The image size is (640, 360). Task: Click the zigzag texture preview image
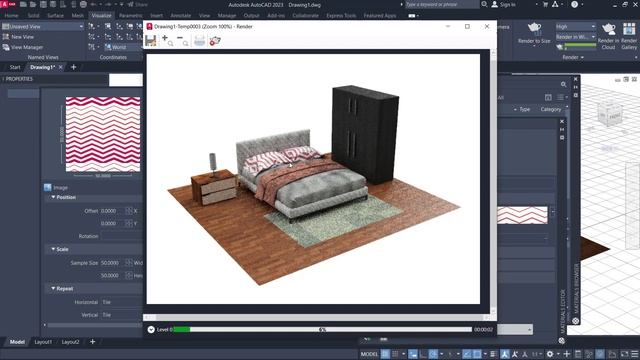[x=103, y=134]
